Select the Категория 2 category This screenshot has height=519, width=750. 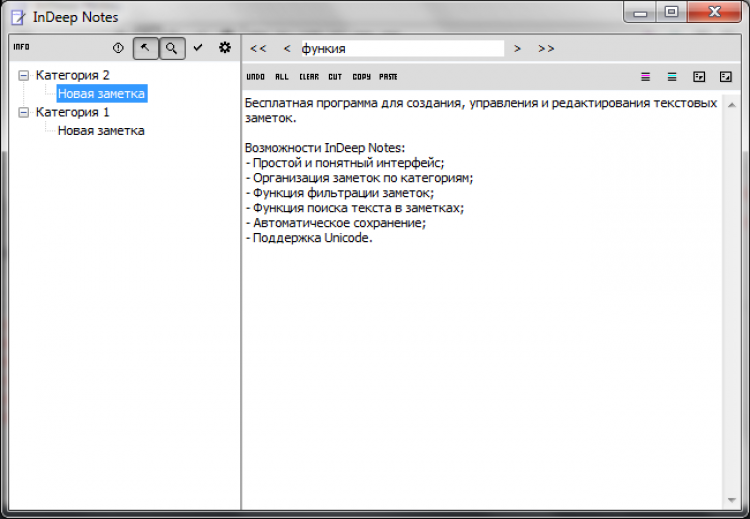(73, 75)
